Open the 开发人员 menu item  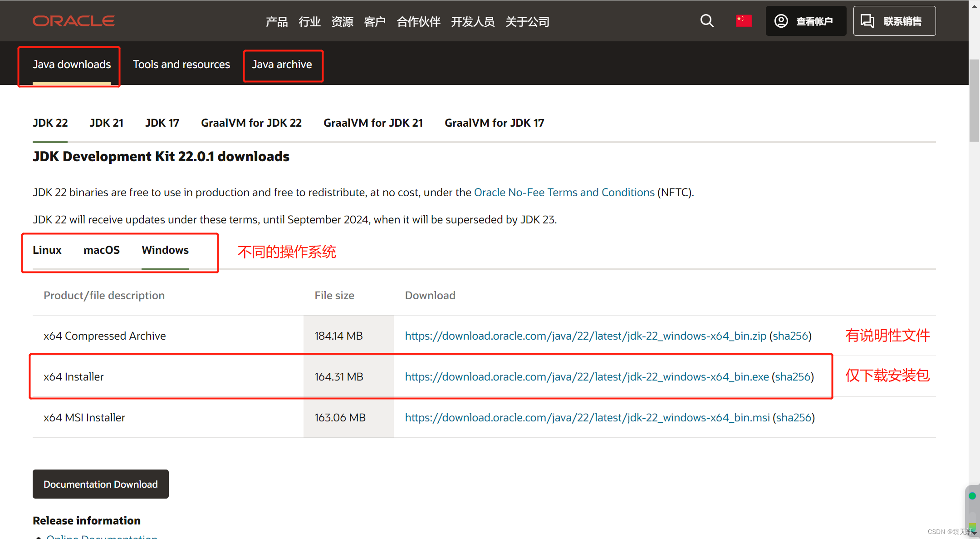click(473, 21)
